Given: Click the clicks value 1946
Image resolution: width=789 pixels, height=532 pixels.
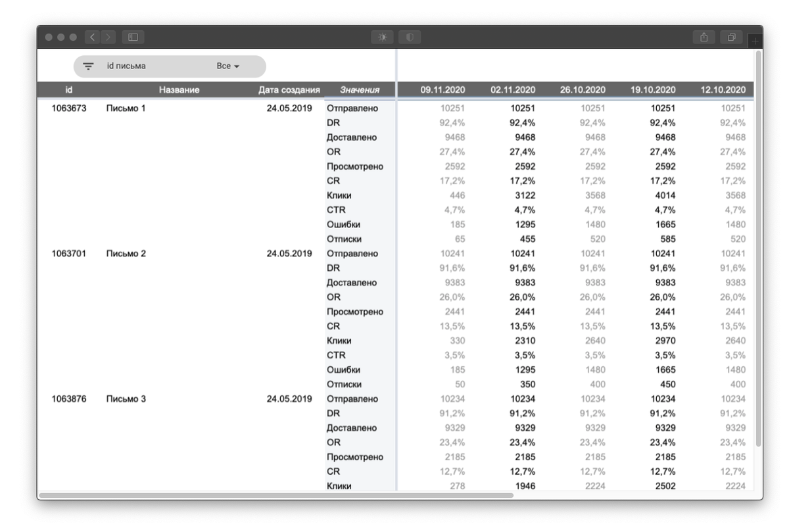Looking at the screenshot, I should (524, 486).
